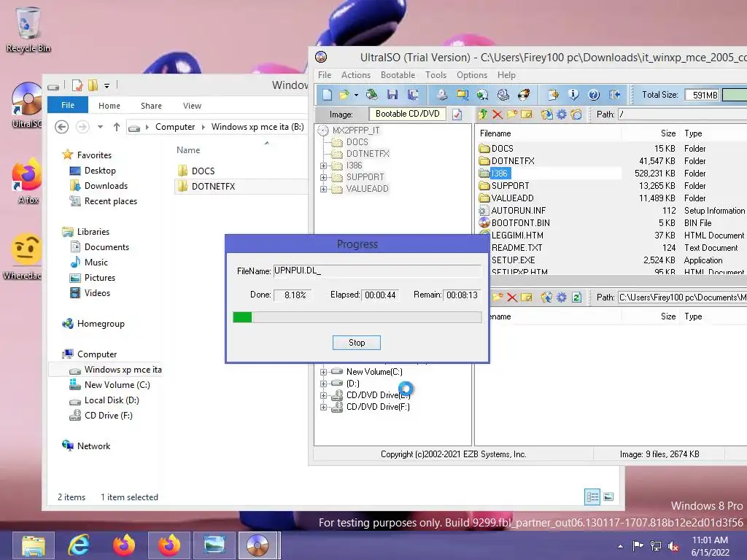
Task: Select Downloads under Favorites in Explorer
Action: pyautogui.click(x=106, y=186)
